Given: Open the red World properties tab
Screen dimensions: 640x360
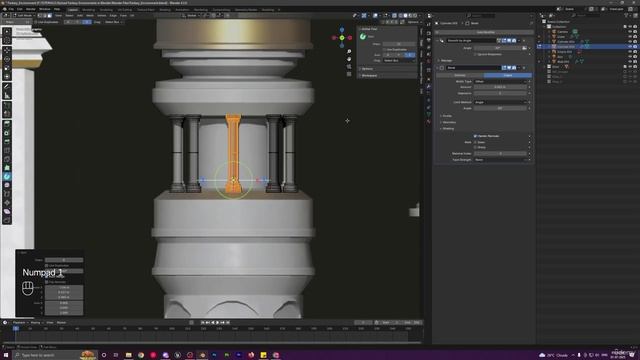Looking at the screenshot, I should pos(429,61).
